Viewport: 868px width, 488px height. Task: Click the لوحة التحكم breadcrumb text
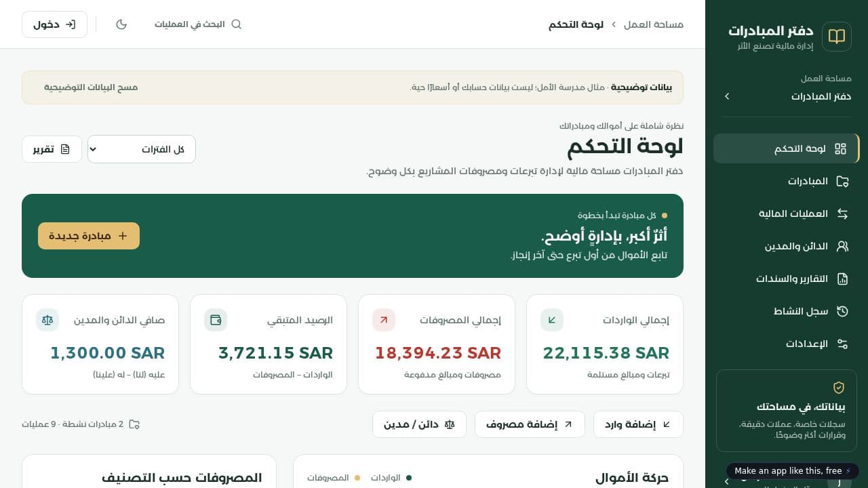coord(576,24)
